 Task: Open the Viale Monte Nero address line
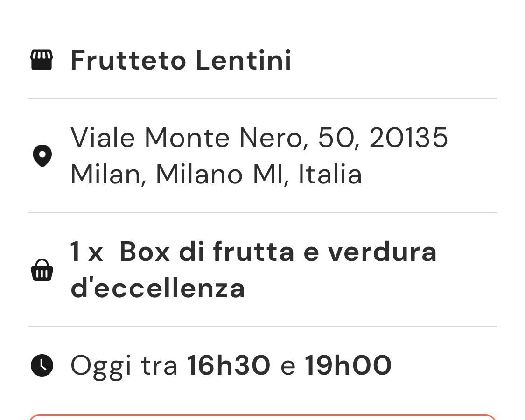tap(259, 137)
